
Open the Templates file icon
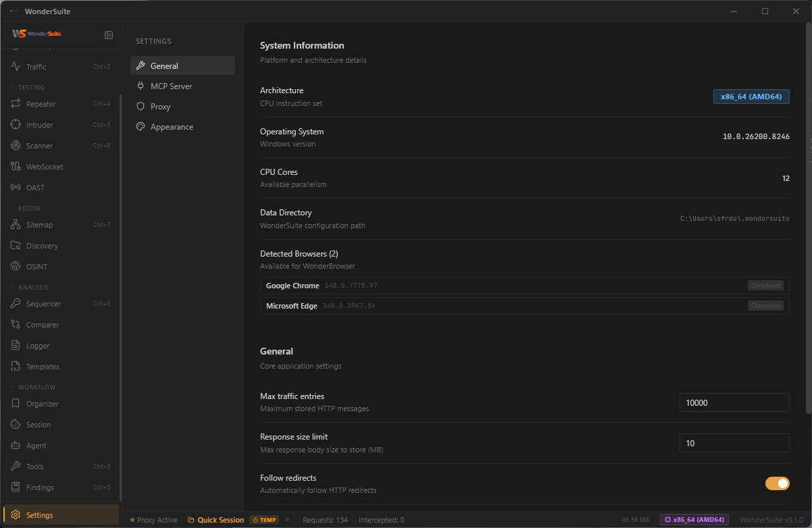tap(16, 367)
